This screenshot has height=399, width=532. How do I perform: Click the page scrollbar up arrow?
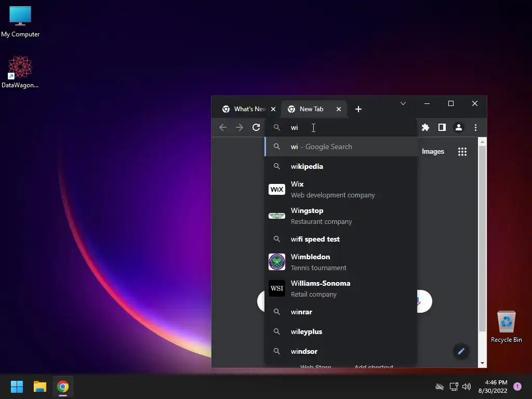click(482, 141)
